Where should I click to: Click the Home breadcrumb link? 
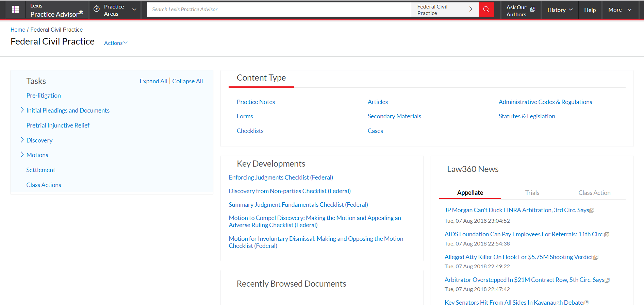pos(18,30)
